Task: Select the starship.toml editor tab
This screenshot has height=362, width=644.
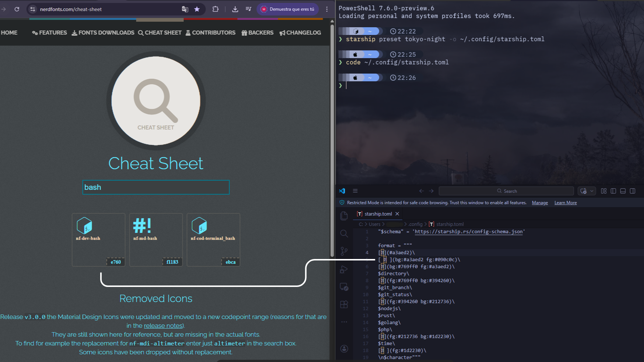Action: point(378,214)
